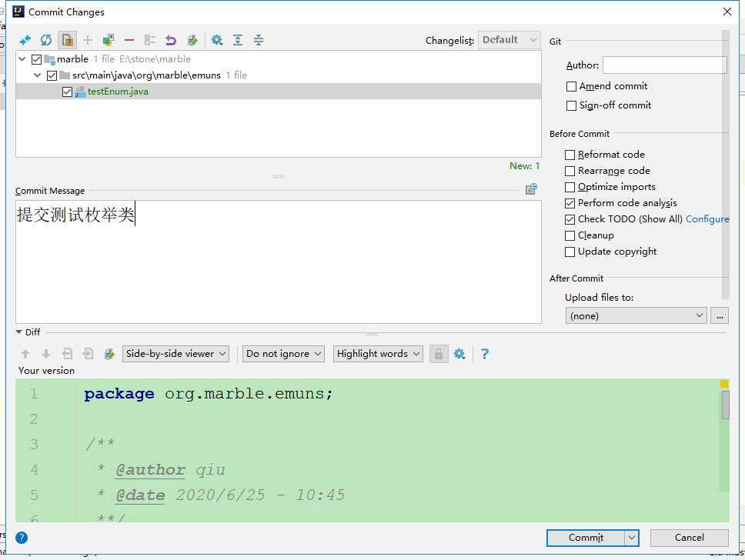Enable Cleanup checkbox
The width and height of the screenshot is (745, 560).
tap(570, 235)
